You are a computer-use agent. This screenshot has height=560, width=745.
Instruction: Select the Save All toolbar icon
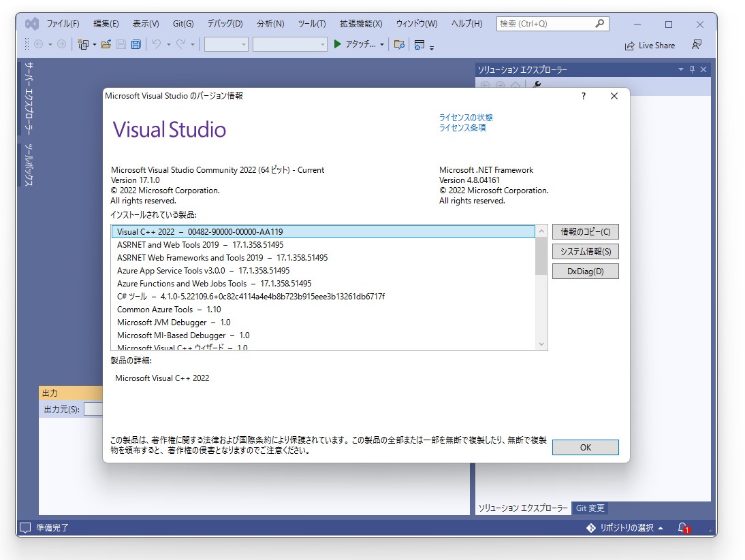(x=134, y=44)
